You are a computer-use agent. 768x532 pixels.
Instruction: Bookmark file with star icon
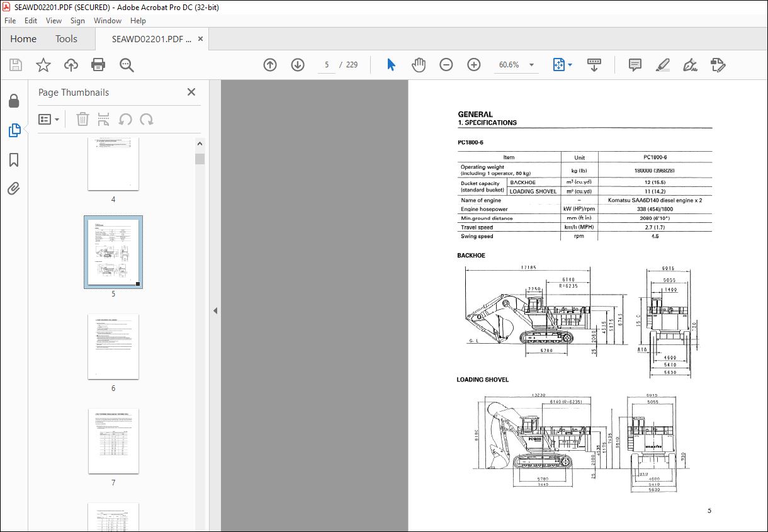(43, 65)
